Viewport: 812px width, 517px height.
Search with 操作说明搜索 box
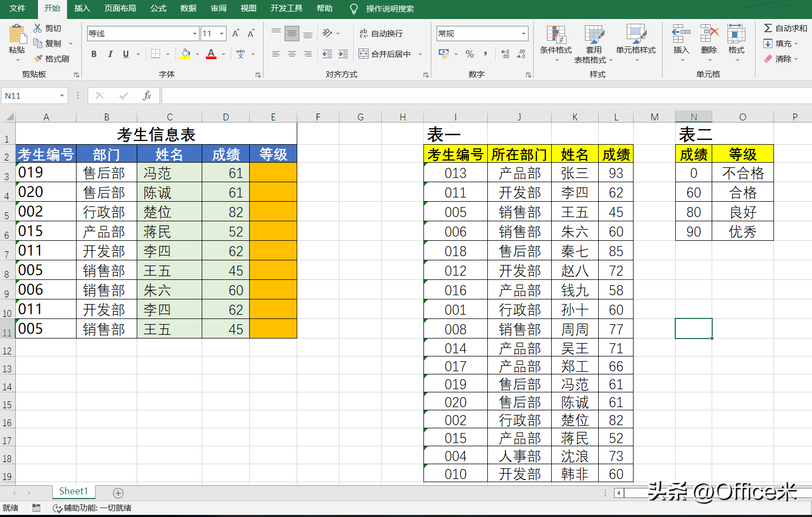[390, 8]
